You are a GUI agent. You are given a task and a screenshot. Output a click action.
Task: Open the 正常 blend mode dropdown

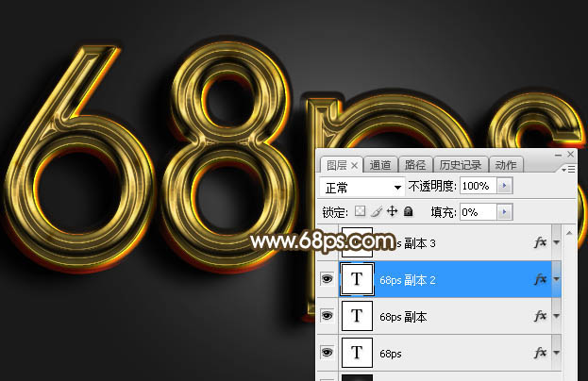362,187
